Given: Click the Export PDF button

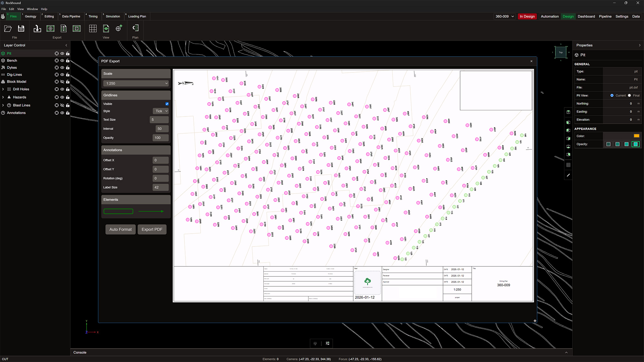Looking at the screenshot, I should [152, 229].
